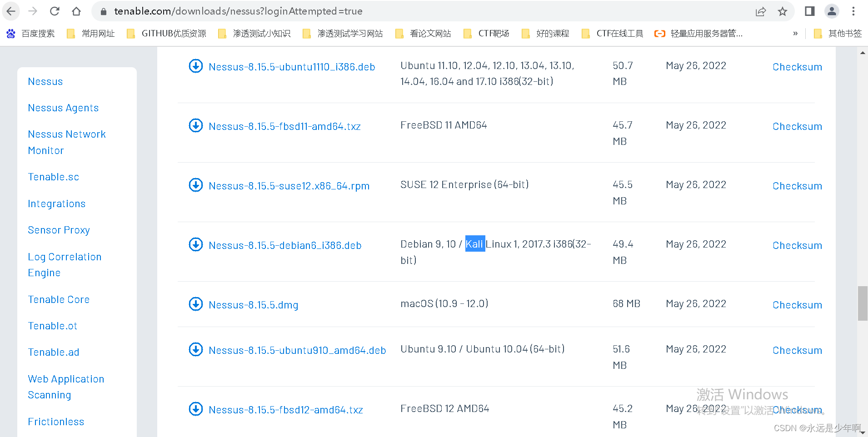
Task: Click the highlighted word Kali
Action: click(x=475, y=244)
